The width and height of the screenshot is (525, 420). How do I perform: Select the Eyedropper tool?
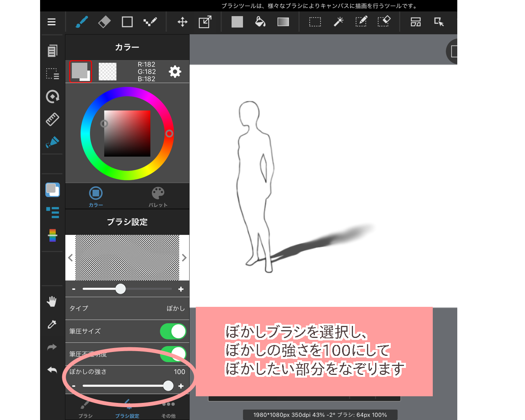pos(52,324)
